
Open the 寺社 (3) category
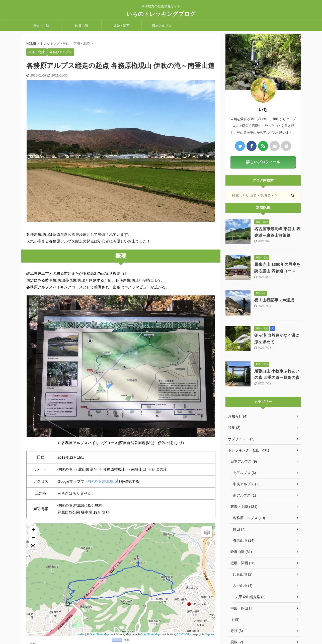pyautogui.click(x=264, y=631)
